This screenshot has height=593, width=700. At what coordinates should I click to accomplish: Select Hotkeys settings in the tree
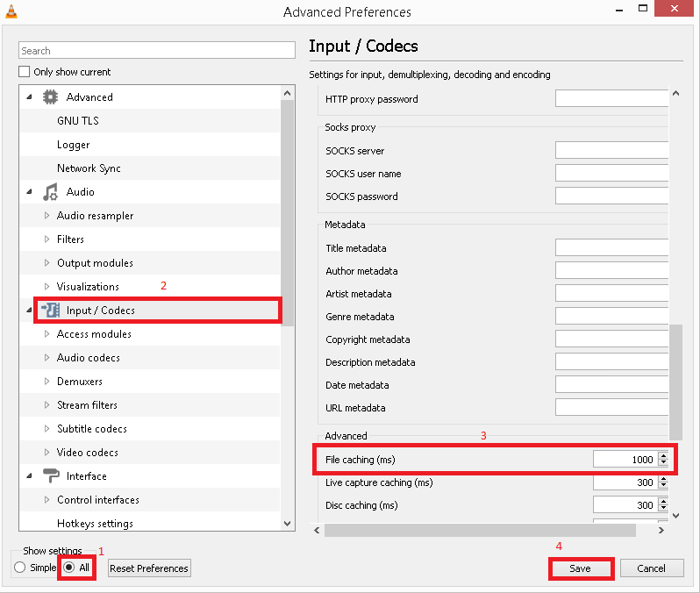click(x=95, y=524)
